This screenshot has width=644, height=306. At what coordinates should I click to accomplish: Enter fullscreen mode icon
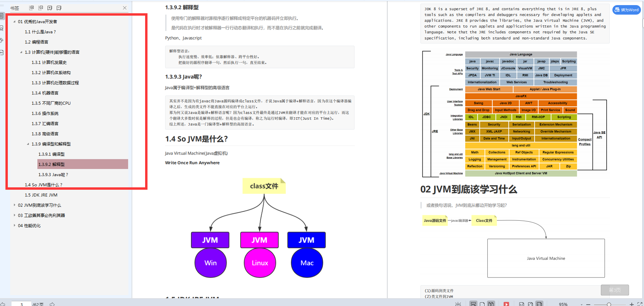(x=640, y=304)
